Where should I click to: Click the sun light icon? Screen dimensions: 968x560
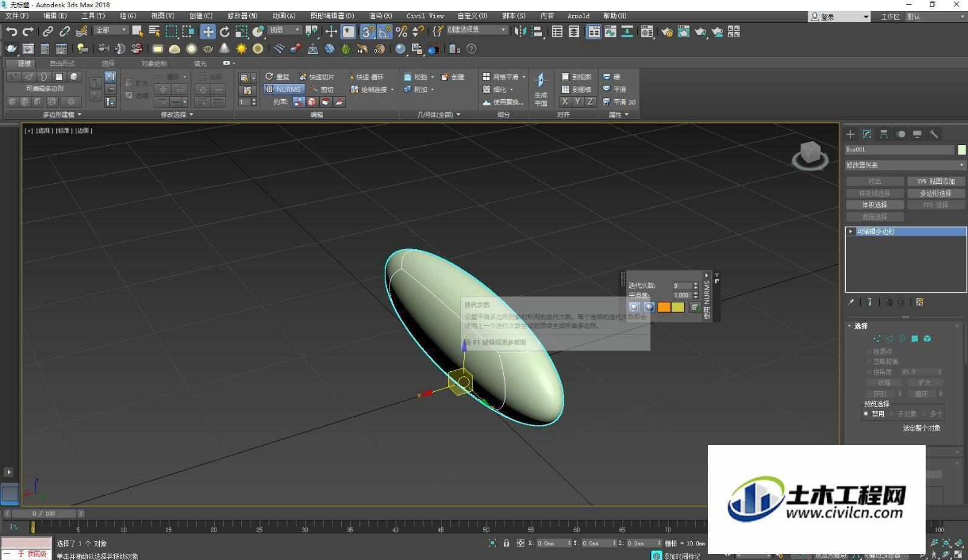241,48
